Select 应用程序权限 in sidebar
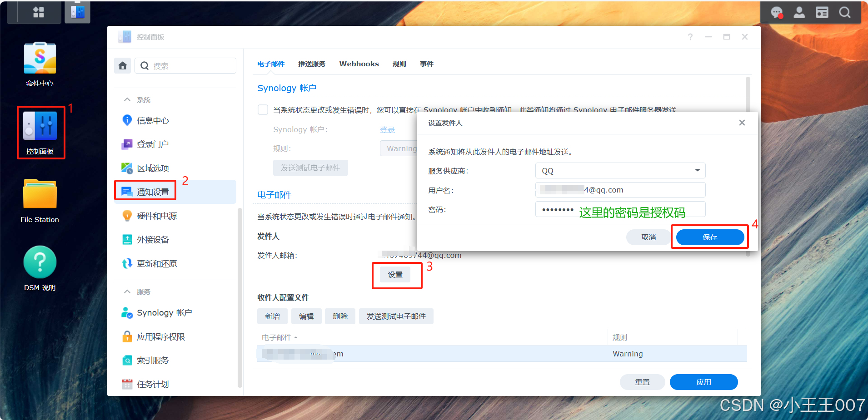Image resolution: width=868 pixels, height=420 pixels. (175, 336)
